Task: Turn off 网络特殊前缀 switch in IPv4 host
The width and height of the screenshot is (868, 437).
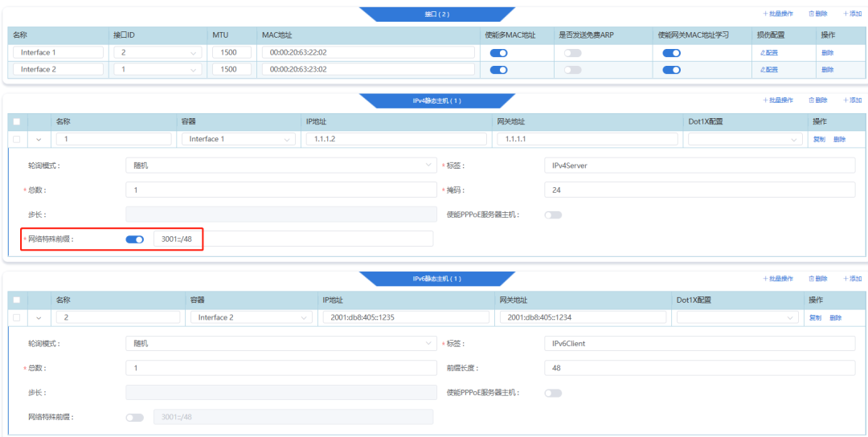Action: coord(134,239)
